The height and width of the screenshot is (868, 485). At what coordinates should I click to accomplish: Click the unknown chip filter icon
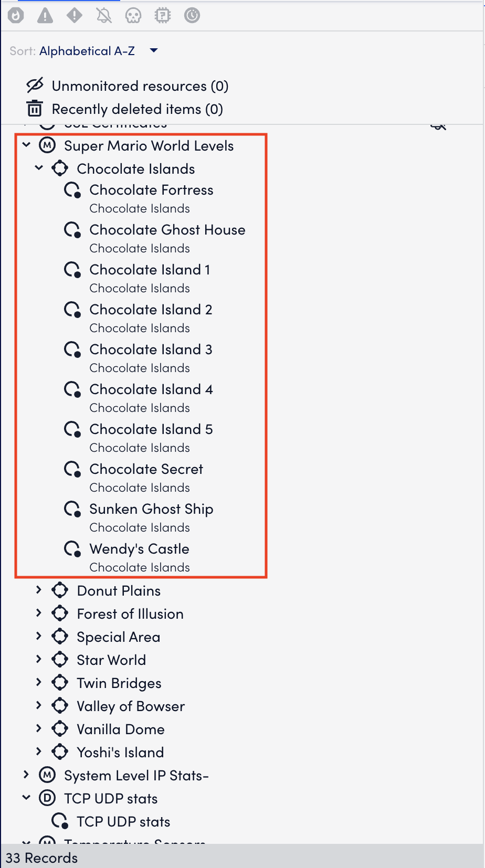163,16
